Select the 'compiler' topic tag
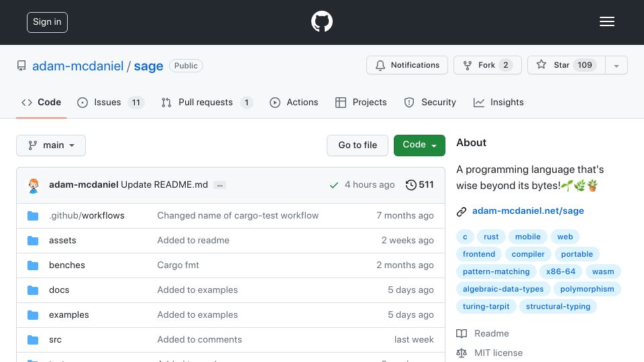644x362 pixels. click(x=528, y=254)
